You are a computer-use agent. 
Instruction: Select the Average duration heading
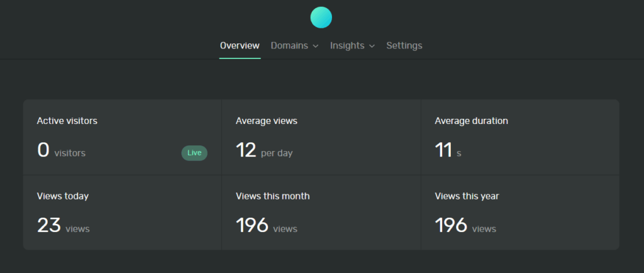click(x=471, y=121)
